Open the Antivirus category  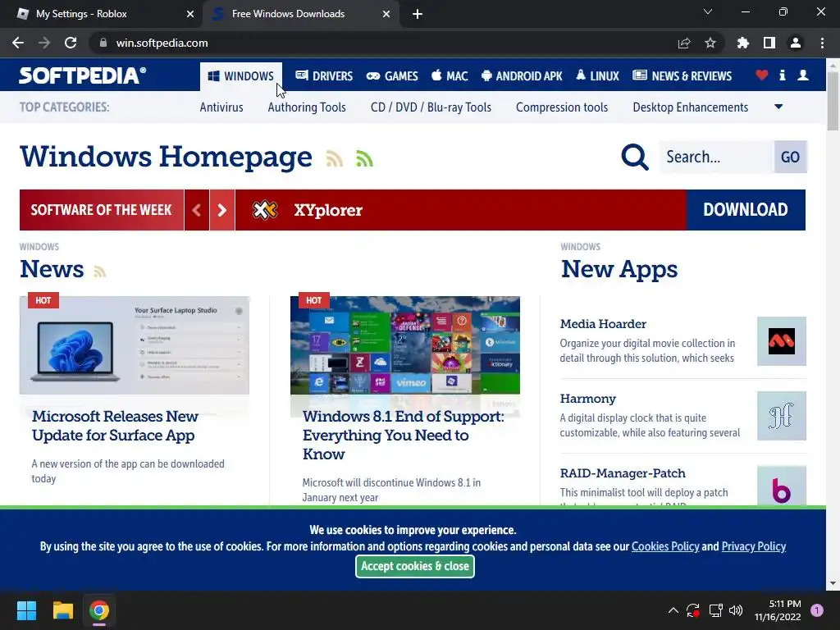click(x=221, y=107)
